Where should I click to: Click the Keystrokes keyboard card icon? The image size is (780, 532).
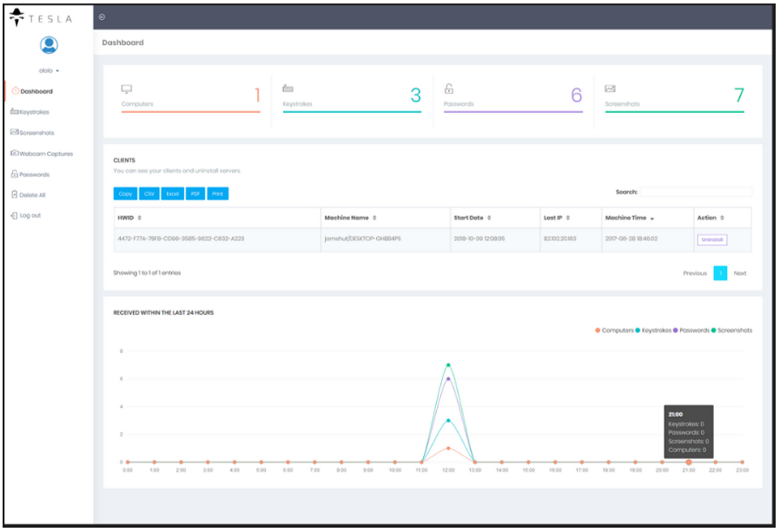click(x=288, y=89)
